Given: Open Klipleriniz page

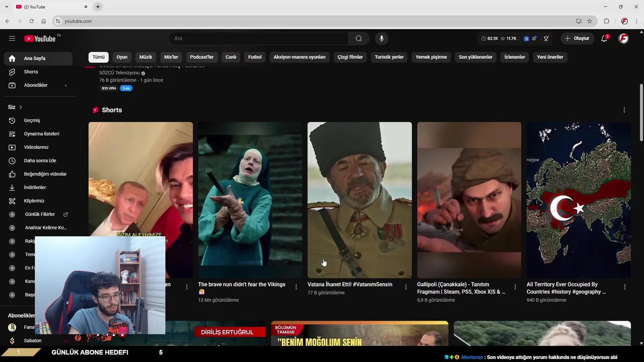Looking at the screenshot, I should coord(38,201).
